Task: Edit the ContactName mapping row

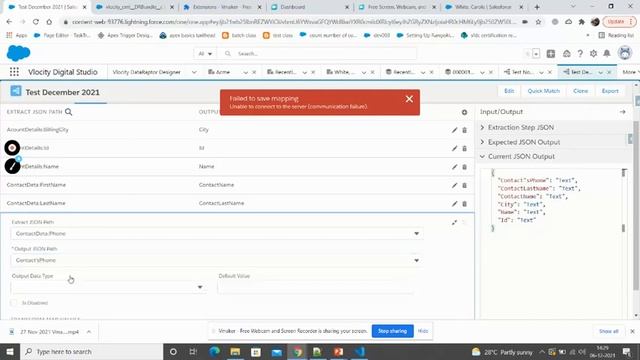Action: [x=454, y=185]
